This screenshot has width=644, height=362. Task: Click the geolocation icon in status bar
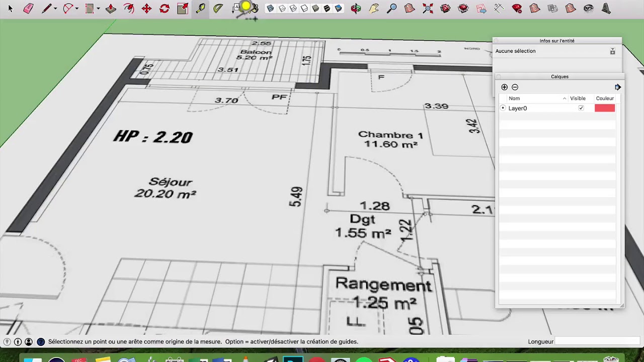click(x=7, y=342)
